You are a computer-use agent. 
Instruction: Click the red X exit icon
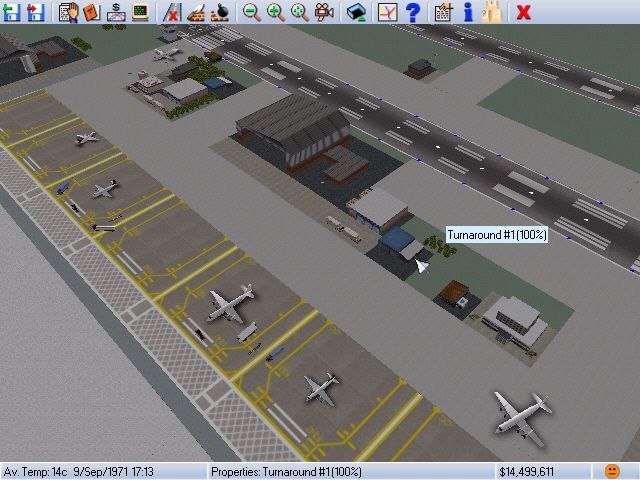522,12
